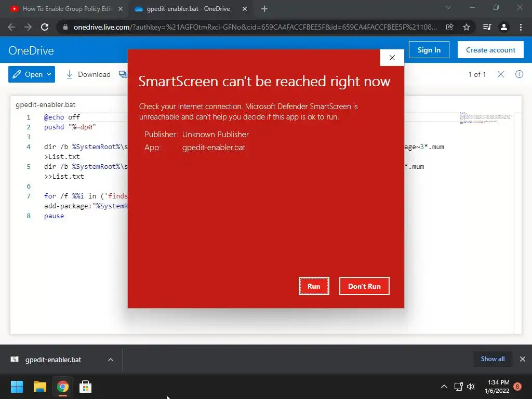Download the gpedit-enabler.bat file

tap(88, 74)
